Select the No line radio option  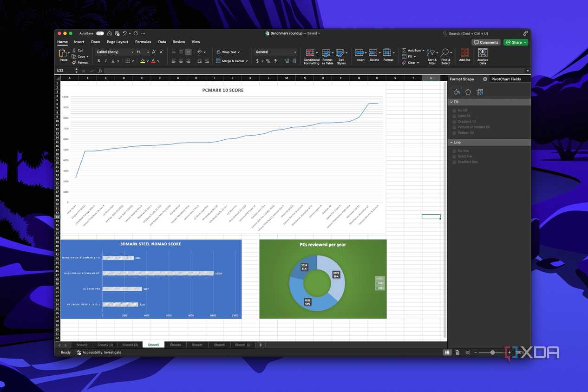(x=454, y=151)
